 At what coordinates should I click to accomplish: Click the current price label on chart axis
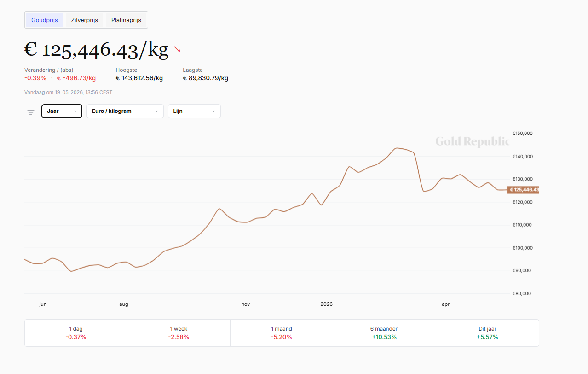point(524,190)
